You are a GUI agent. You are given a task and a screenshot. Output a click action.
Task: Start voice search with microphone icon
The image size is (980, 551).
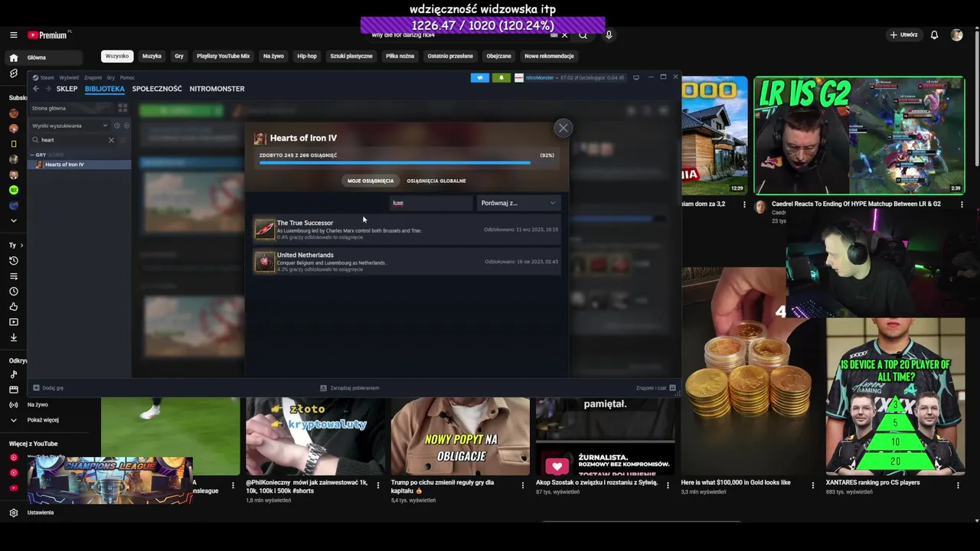coord(609,35)
